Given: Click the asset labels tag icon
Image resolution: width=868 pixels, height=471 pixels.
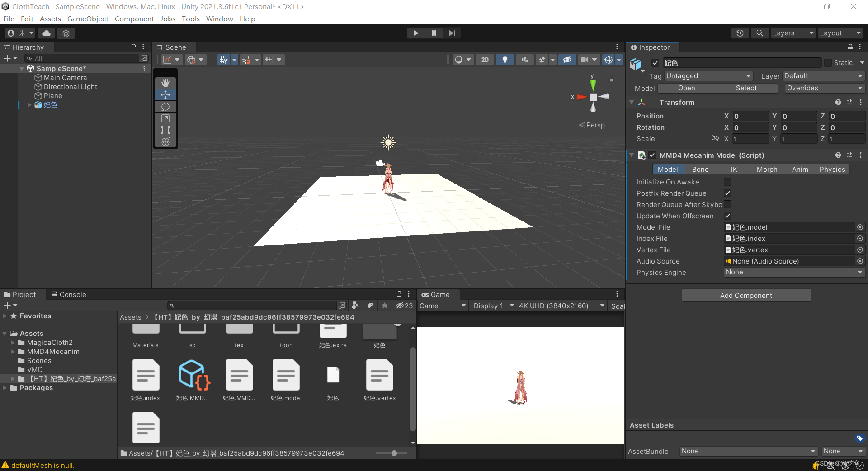Looking at the screenshot, I should tap(859, 438).
